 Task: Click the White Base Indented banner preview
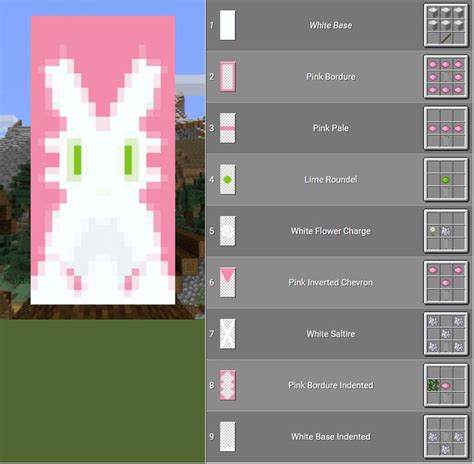[x=228, y=437]
